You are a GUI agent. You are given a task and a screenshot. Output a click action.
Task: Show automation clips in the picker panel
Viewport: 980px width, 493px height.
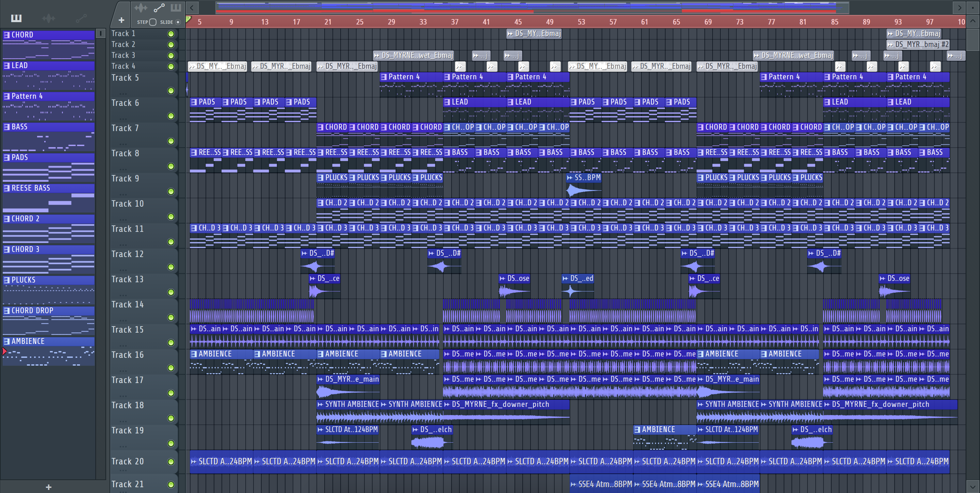[x=81, y=18]
